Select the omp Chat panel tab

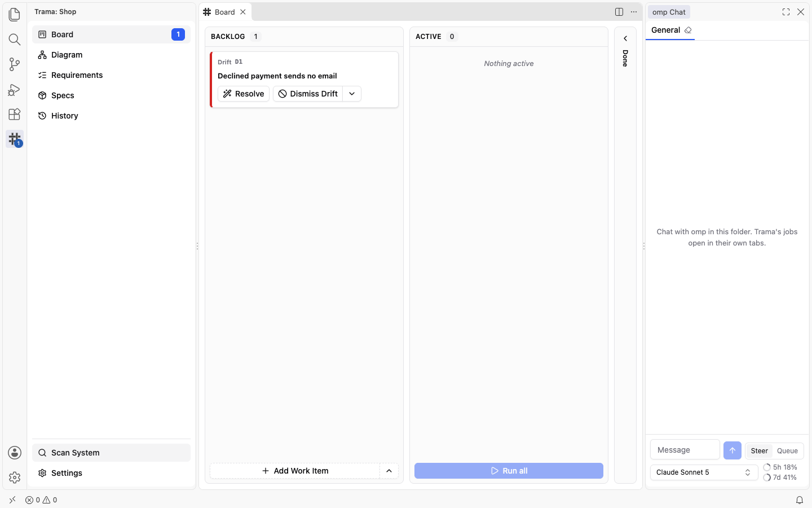669,12
